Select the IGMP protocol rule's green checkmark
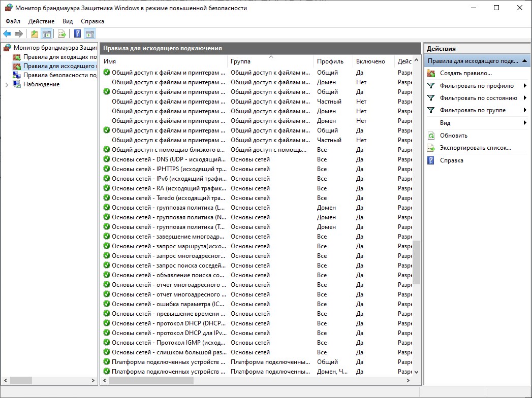Screen dimensions: 532x398 coord(106,343)
